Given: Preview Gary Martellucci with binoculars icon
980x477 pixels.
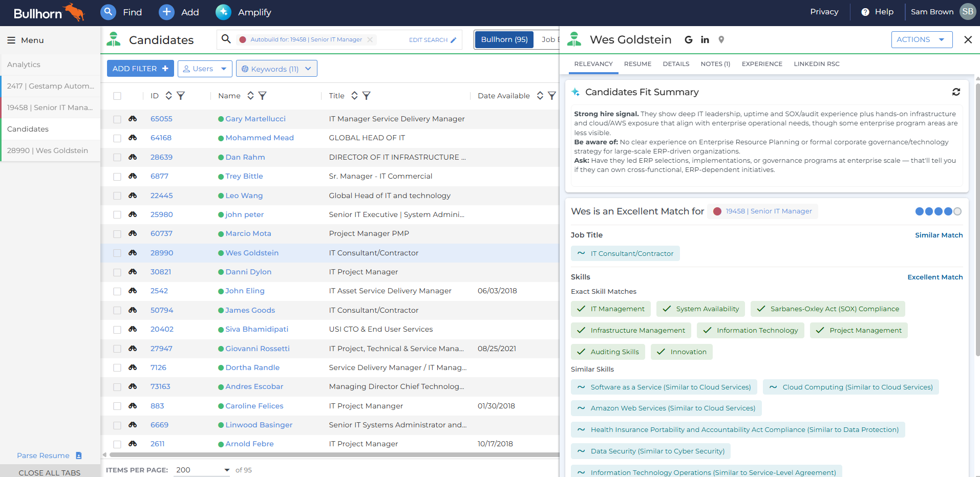Looking at the screenshot, I should coord(133,119).
